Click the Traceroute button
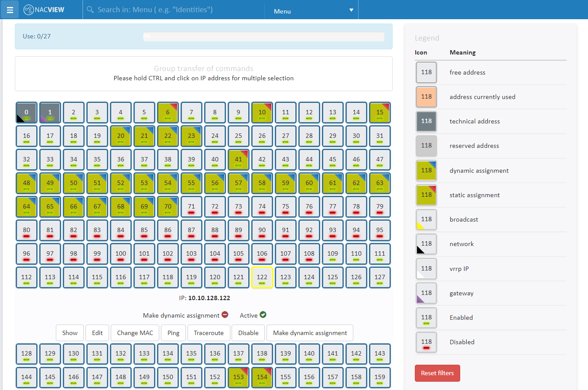Image resolution: width=588 pixels, height=390 pixels. tap(209, 333)
